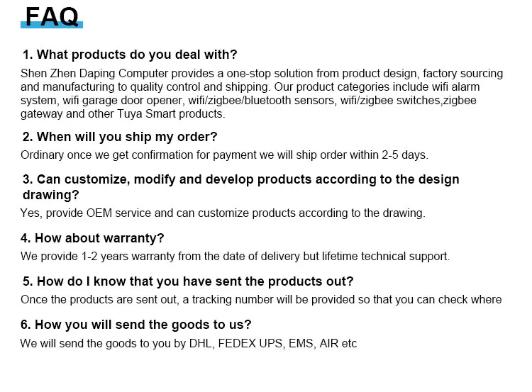Select the "How about warranty?" question
532x392 pixels.
coord(93,238)
